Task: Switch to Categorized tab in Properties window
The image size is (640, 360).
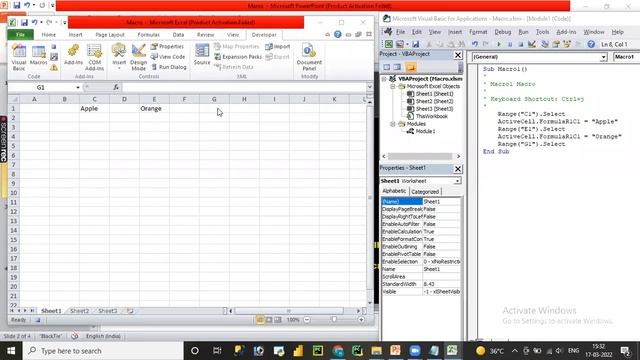Action: [425, 191]
